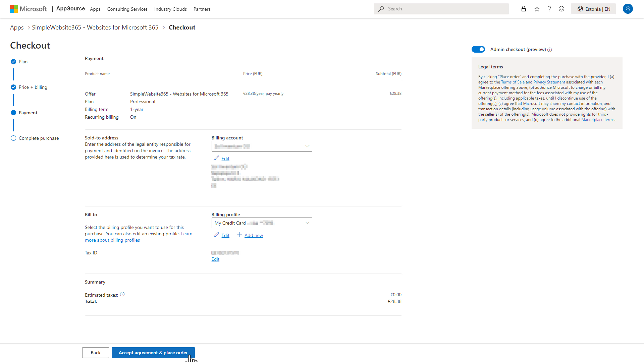Click the Sold-to address heading
Image resolution: width=644 pixels, height=362 pixels.
[x=102, y=138]
